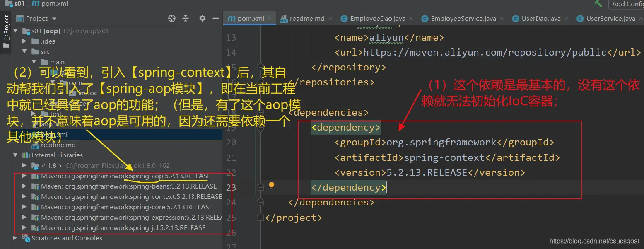Select Maven spring-jcl:5.2.13.RELEASE library
The width and height of the screenshot is (644, 249).
[x=123, y=228]
